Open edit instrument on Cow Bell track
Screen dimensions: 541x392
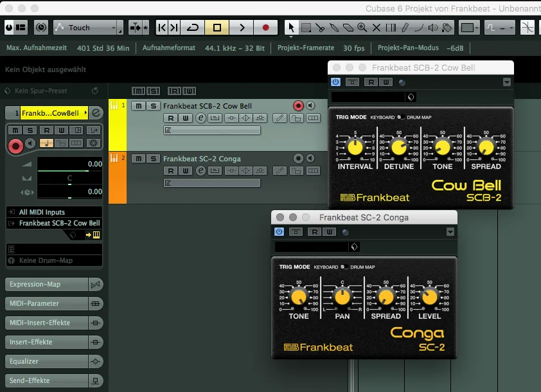201,118
